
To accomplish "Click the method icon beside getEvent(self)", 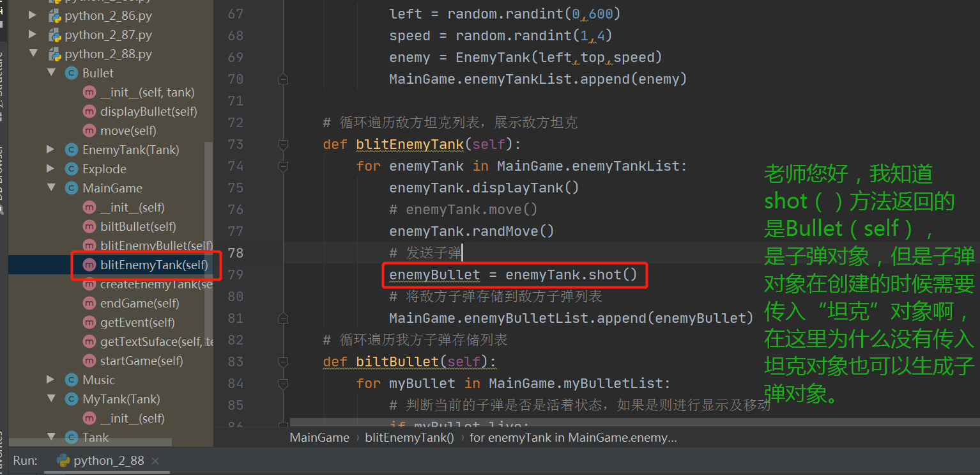I will [x=90, y=323].
